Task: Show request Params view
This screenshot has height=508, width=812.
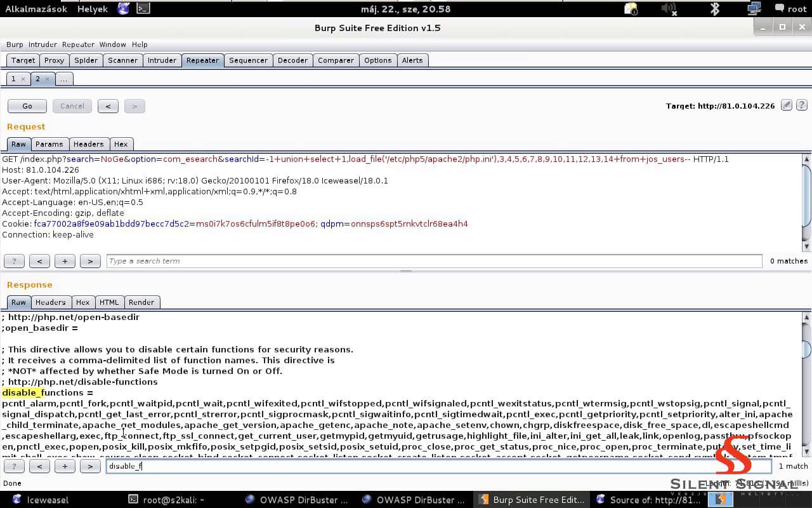Action: point(49,144)
